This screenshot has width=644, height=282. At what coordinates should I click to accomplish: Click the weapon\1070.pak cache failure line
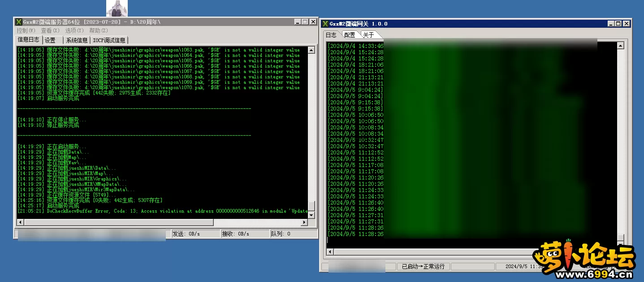tap(159, 88)
